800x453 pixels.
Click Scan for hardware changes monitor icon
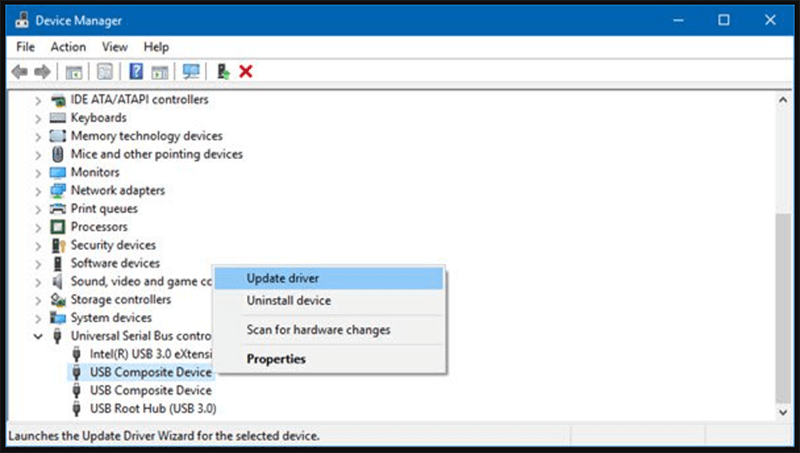(x=191, y=71)
